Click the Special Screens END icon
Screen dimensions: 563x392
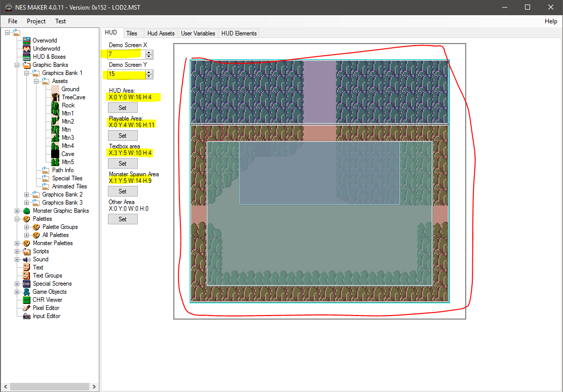pyautogui.click(x=26, y=284)
